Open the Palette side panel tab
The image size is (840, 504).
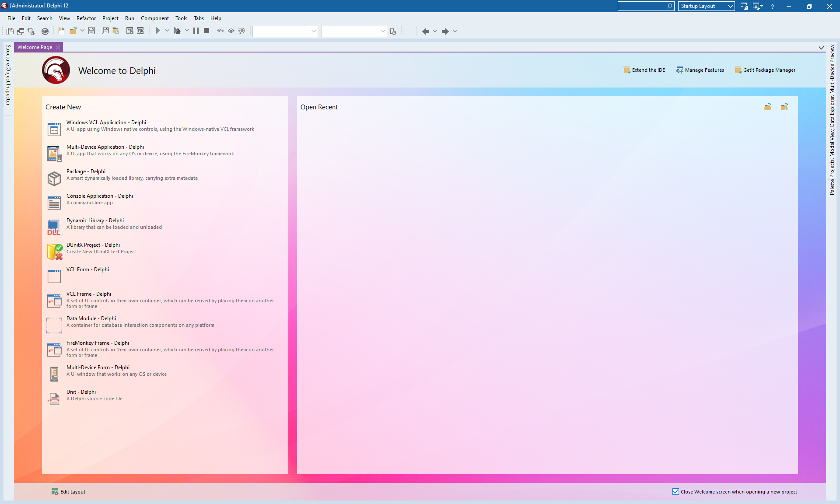pyautogui.click(x=832, y=187)
